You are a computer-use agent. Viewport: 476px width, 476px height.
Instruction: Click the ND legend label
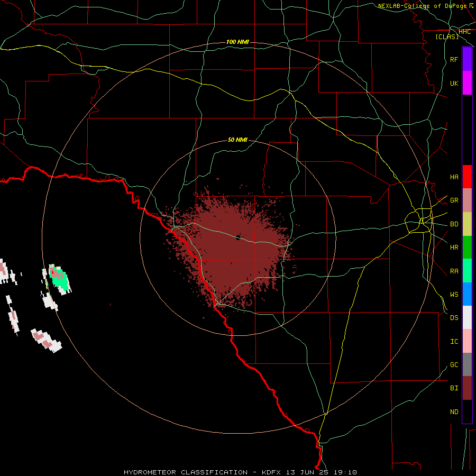pos(454,412)
